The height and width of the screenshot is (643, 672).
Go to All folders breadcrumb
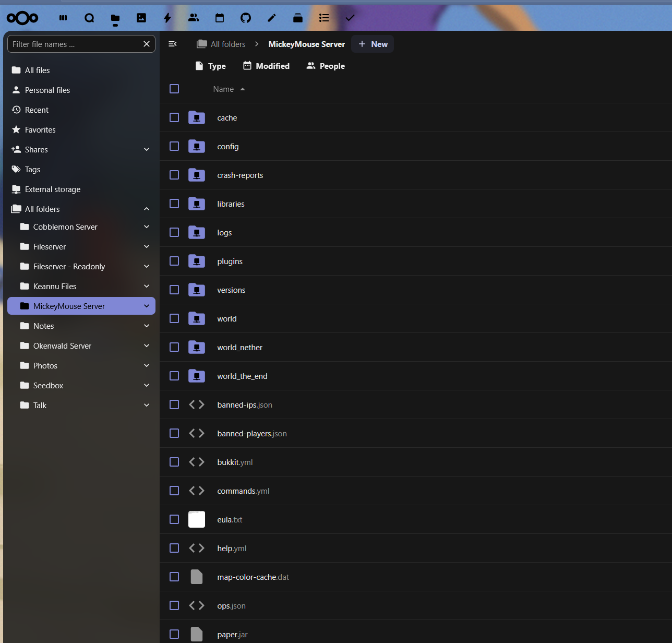tap(221, 44)
